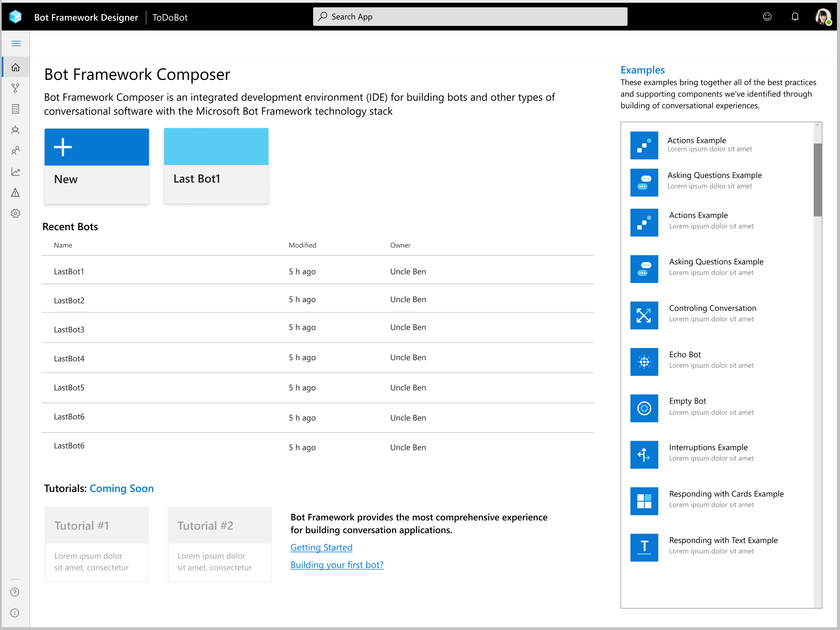Send feedback via the smiley icon
The image size is (840, 630).
click(x=767, y=17)
